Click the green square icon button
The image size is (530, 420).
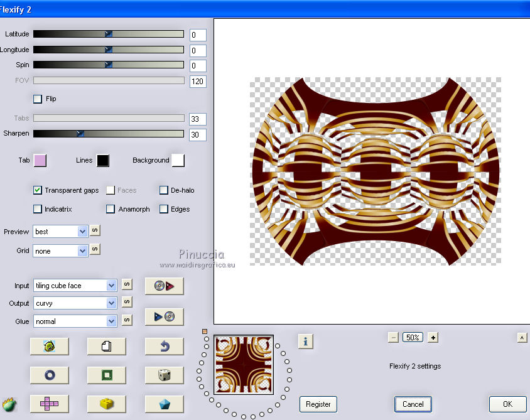coord(107,375)
